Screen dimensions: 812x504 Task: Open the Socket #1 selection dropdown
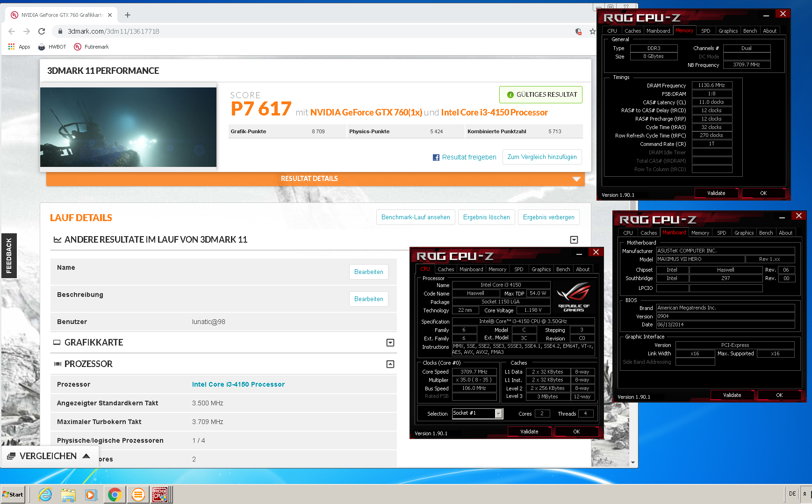point(498,414)
